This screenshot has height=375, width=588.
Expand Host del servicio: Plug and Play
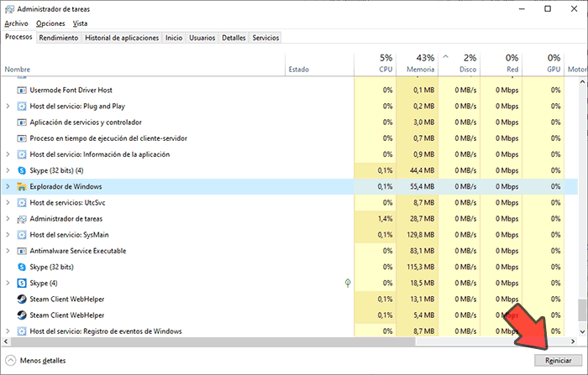(8, 107)
